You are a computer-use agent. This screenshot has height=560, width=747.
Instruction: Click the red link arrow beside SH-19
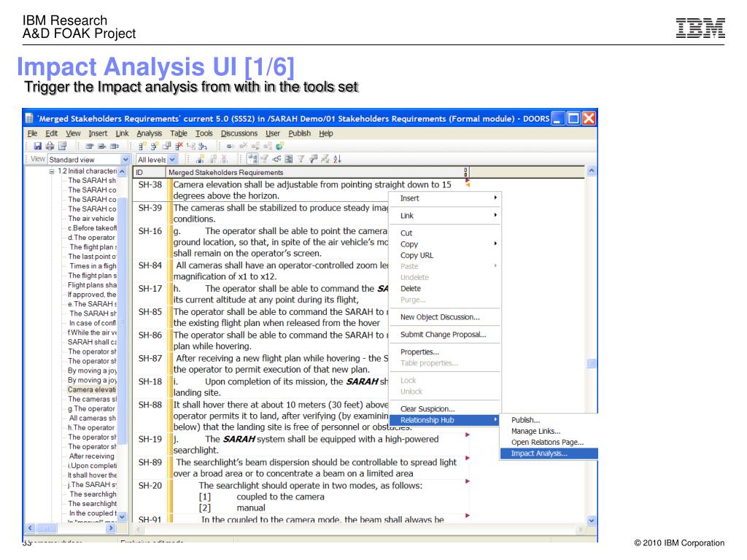click(468, 435)
